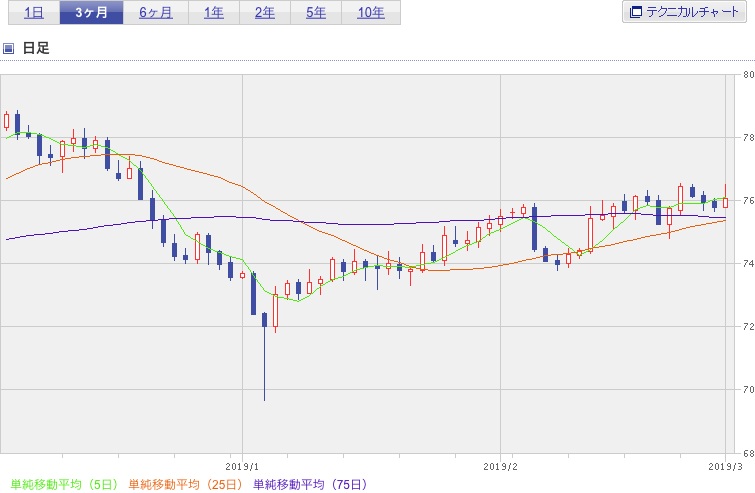Show the 1年 chart period

tap(214, 13)
